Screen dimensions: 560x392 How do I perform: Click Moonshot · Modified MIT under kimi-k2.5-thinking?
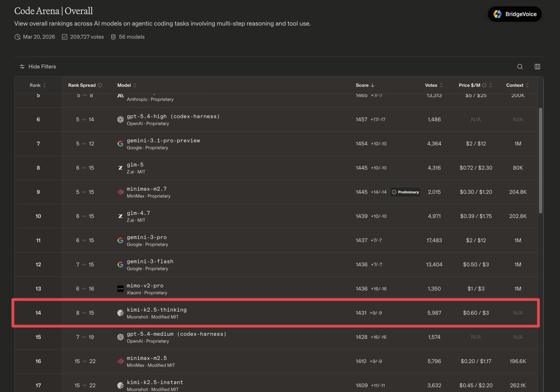click(153, 317)
